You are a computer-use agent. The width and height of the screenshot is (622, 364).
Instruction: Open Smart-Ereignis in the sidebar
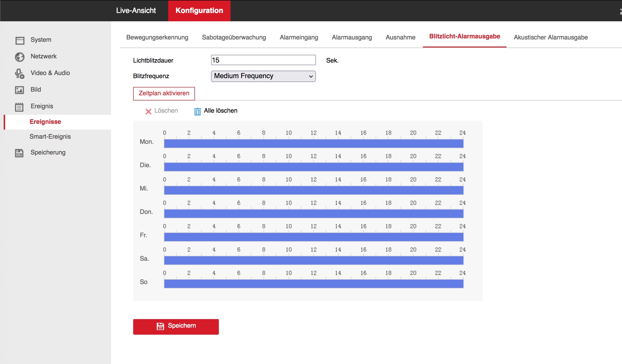tap(50, 137)
